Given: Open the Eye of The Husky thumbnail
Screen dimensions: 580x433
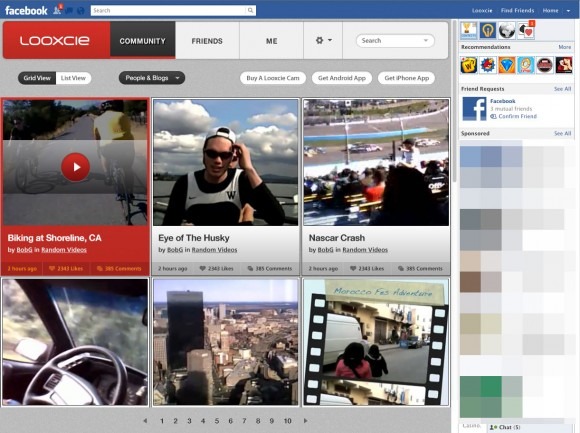Looking at the screenshot, I should [226, 162].
